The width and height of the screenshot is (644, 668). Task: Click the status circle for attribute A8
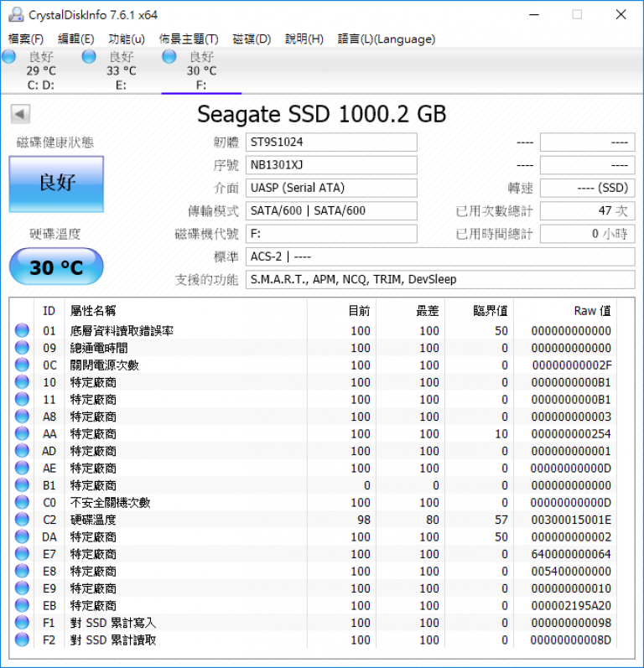(x=22, y=417)
